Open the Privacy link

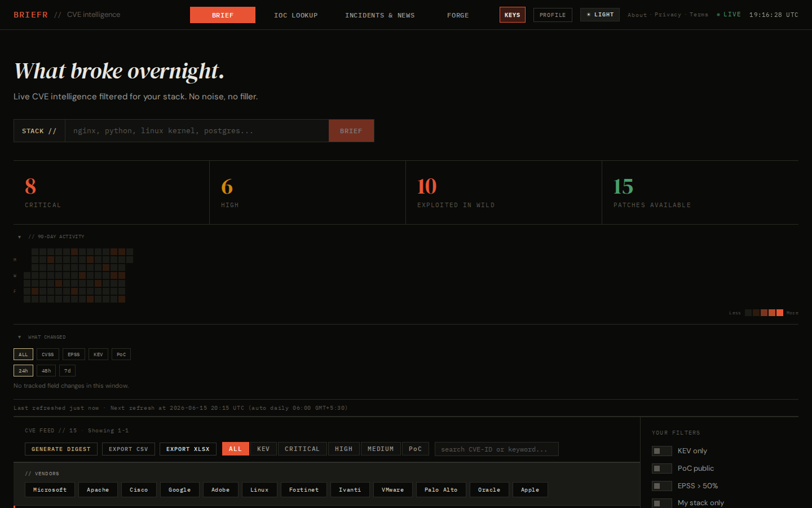(668, 15)
